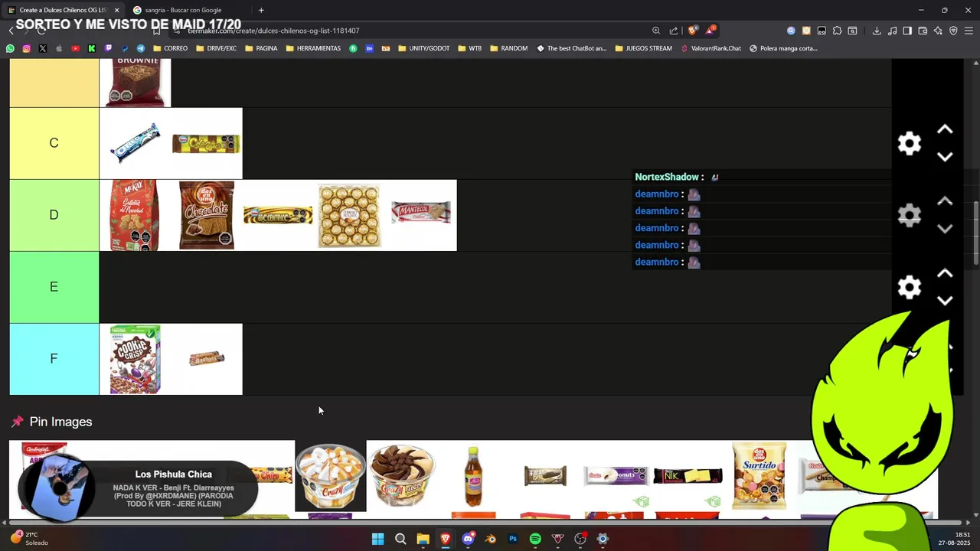Select the yellow chocolate bar in tier C
The height and width of the screenshot is (551, 980).
(x=207, y=143)
